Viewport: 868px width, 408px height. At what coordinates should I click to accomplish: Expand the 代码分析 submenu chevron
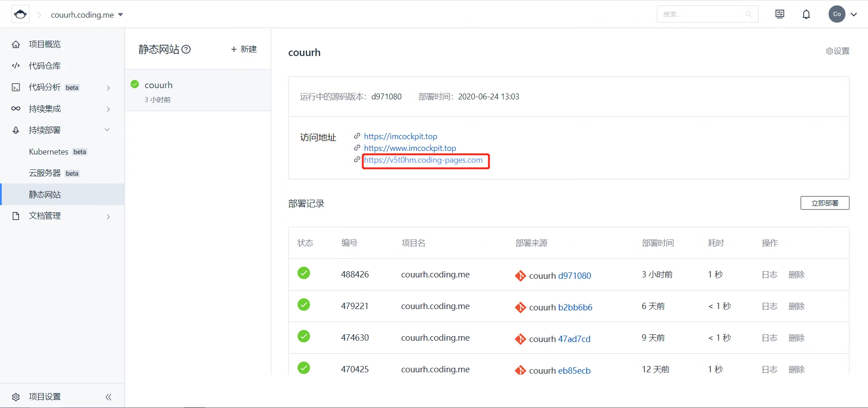pos(108,88)
